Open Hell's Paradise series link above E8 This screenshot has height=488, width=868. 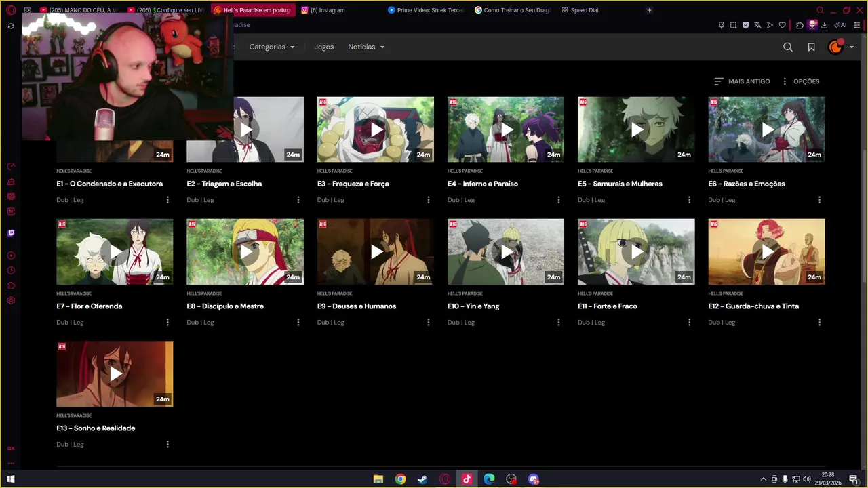click(204, 293)
